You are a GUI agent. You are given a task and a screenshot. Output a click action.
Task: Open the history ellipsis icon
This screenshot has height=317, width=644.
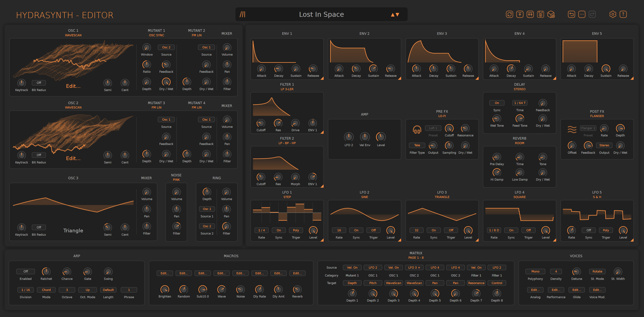(x=582, y=14)
